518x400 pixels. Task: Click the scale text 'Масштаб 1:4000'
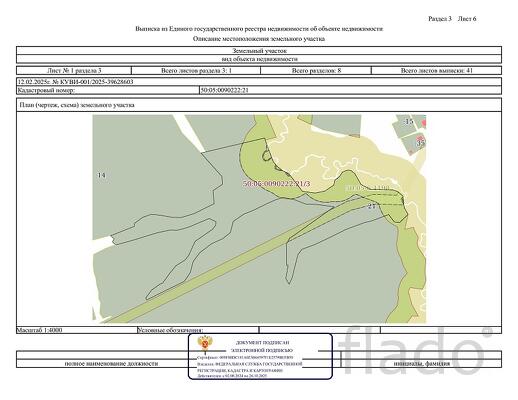(x=39, y=330)
